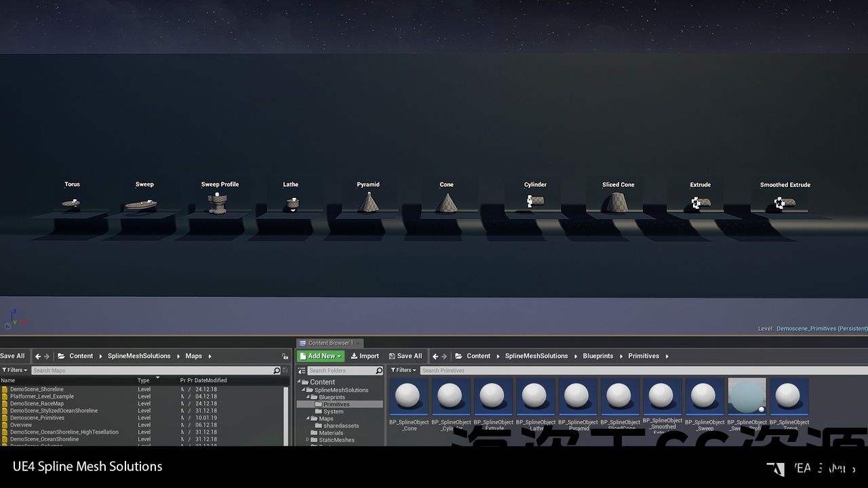Click Blueprints in the breadcrumb path
The image size is (868, 488).
[597, 356]
